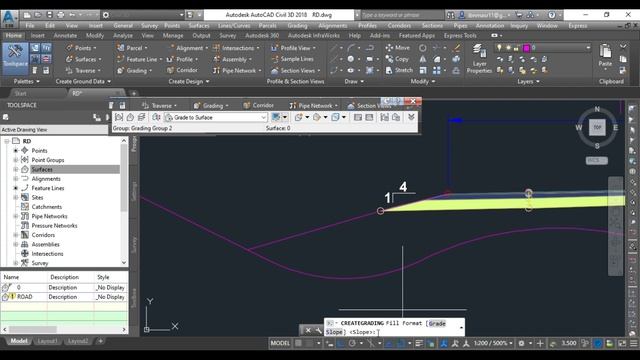Click the Plot printer icon in quick access
Screen dimensions: 640x360
[60, 15]
